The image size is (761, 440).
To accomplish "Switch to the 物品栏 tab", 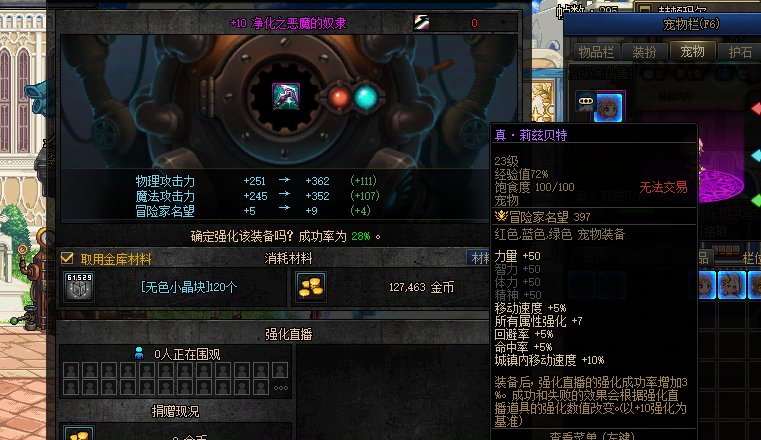I will click(x=596, y=52).
